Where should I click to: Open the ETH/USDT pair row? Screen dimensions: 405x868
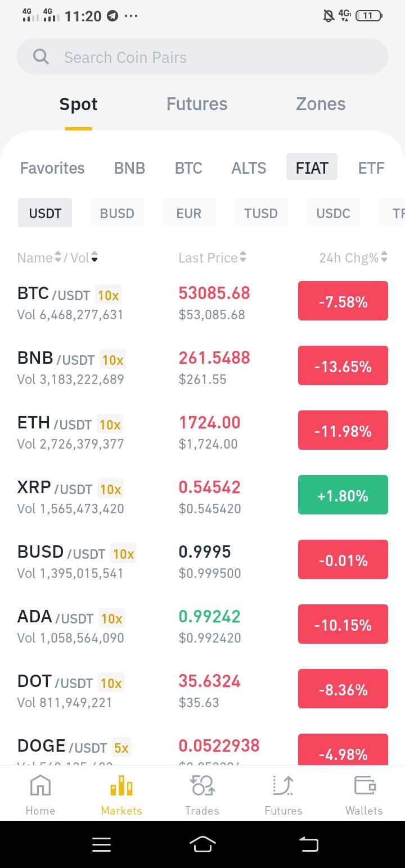click(x=202, y=431)
